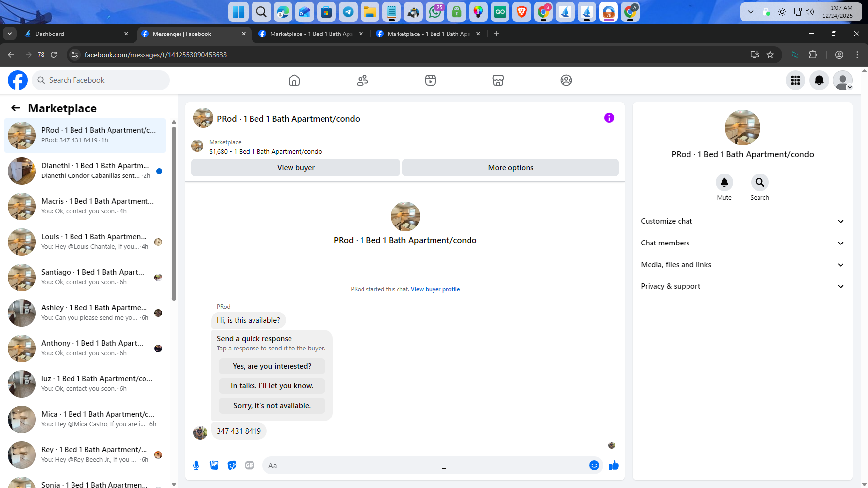Open the Anthony conversation
Screen dimensions: 868x488
click(x=85, y=349)
